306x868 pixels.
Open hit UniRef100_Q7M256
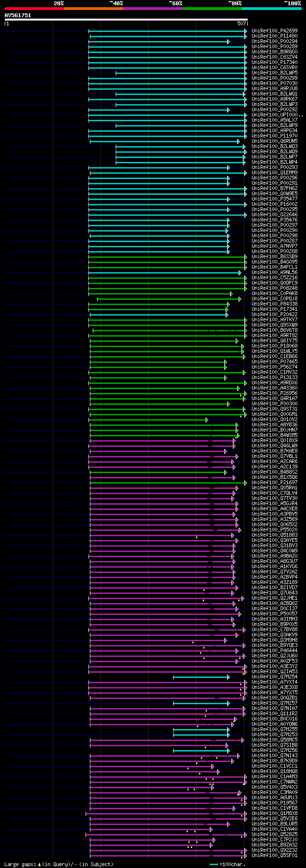coord(274,750)
